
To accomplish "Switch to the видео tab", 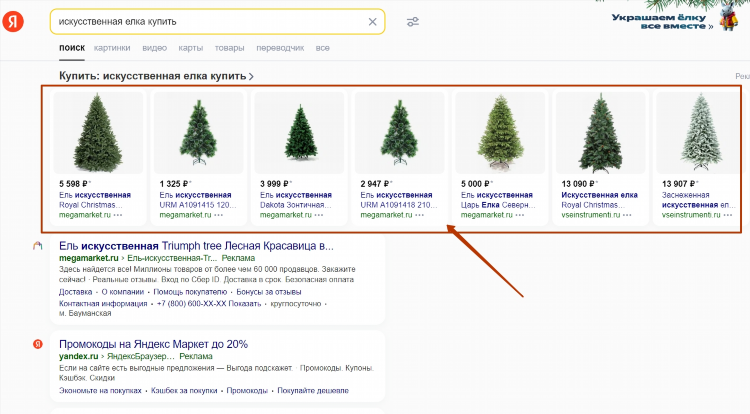I will click(x=154, y=48).
